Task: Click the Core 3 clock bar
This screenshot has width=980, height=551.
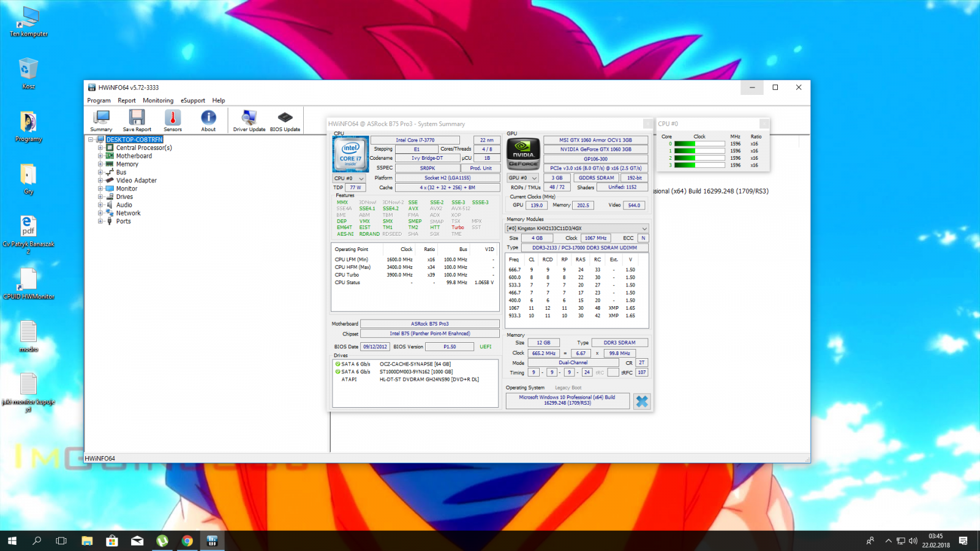Action: click(x=699, y=165)
